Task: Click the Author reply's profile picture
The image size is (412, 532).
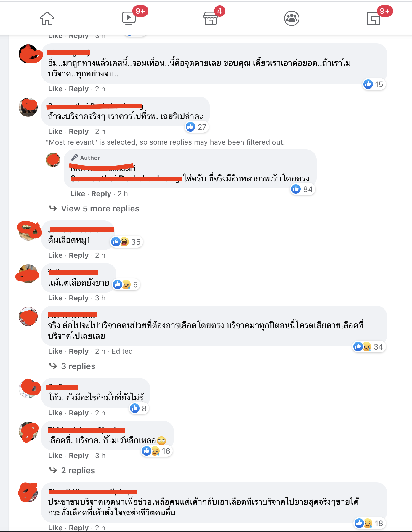Action: pyautogui.click(x=53, y=160)
